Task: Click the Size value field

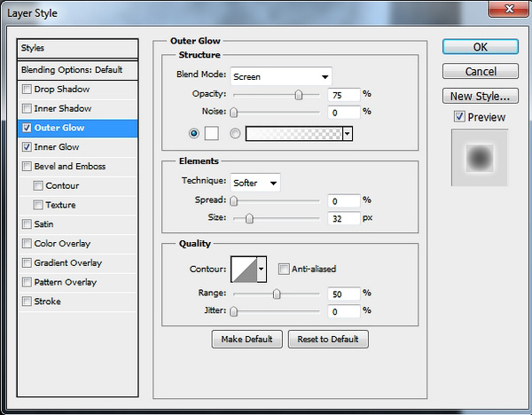Action: coord(344,218)
